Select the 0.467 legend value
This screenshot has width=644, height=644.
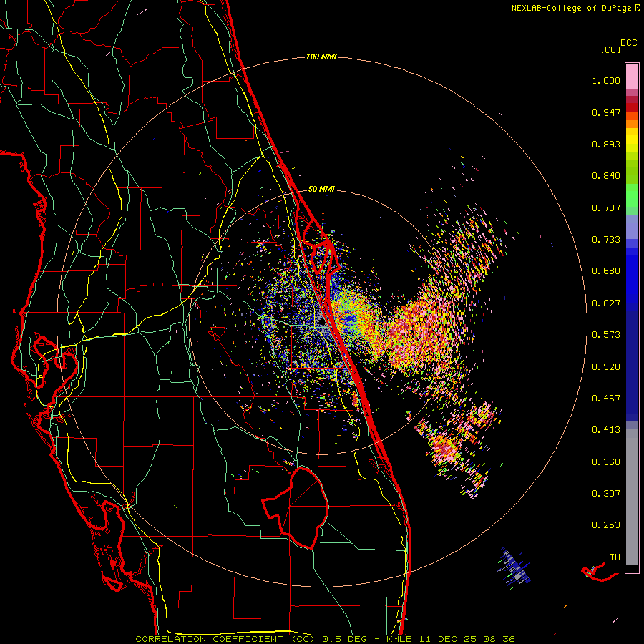pyautogui.click(x=606, y=399)
